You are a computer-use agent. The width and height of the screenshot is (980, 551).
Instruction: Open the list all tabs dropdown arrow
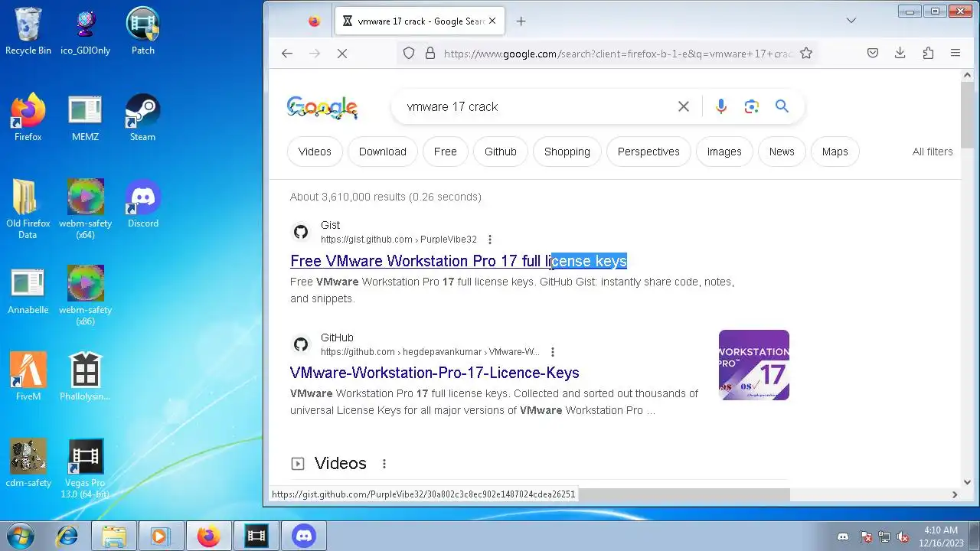851,21
